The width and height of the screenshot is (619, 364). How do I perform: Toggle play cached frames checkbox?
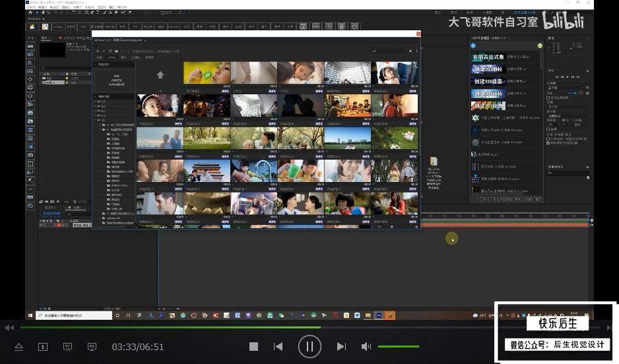point(548,138)
